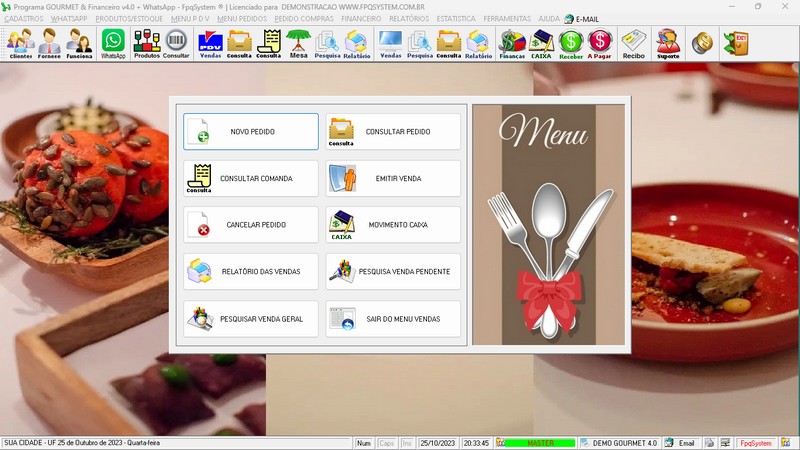Click the CANCELAR PEDIDO button

[x=251, y=224]
